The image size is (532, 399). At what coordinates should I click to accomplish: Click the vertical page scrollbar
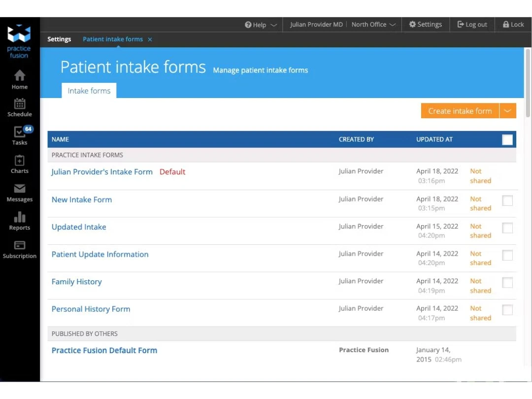click(528, 83)
